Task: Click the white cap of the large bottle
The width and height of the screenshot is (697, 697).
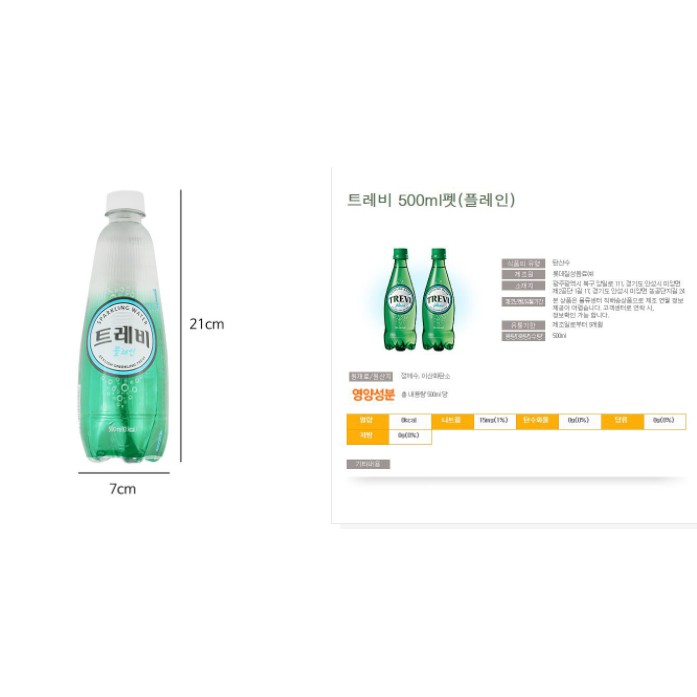Action: point(125,202)
